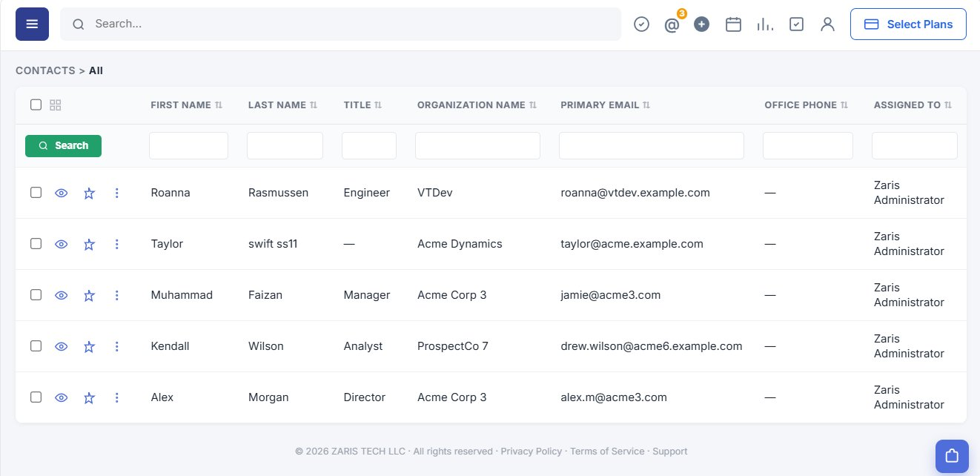Check the Roanna Rasmussen row checkbox
This screenshot has width=980, height=476.
pos(36,192)
